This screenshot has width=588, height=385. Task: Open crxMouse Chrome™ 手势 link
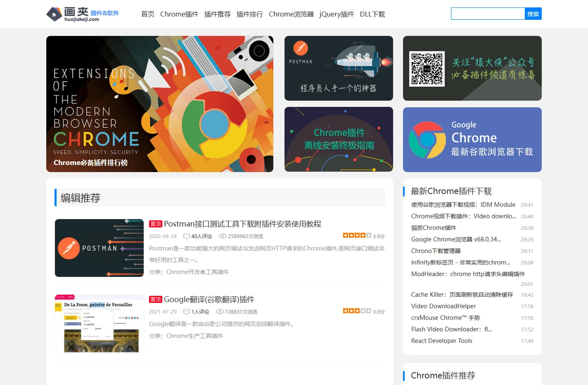pyautogui.click(x=446, y=318)
